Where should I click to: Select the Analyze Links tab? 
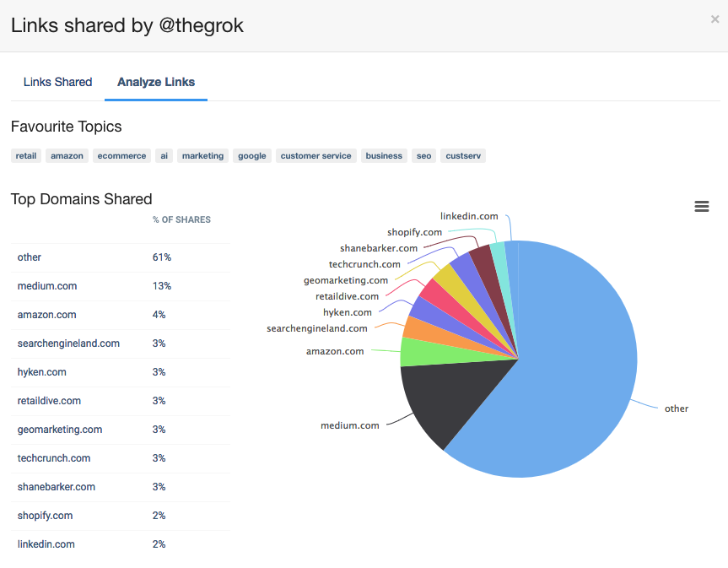pyautogui.click(x=156, y=82)
